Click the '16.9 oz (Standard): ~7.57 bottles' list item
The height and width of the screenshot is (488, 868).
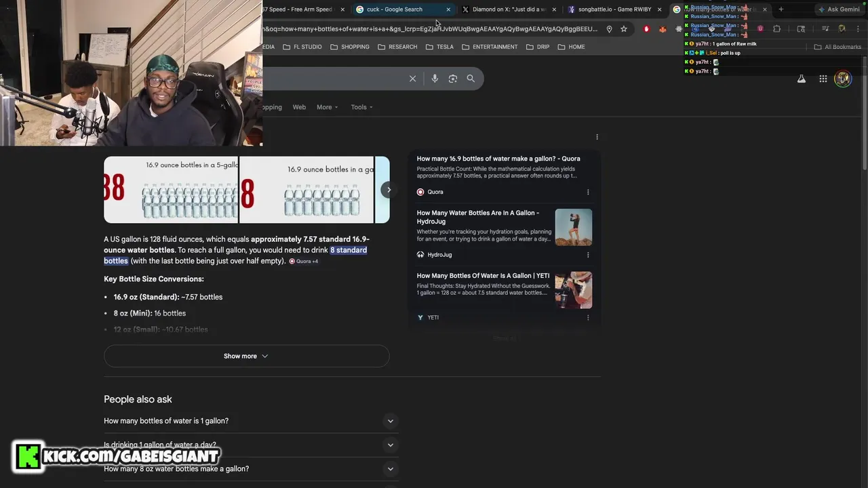coord(168,297)
